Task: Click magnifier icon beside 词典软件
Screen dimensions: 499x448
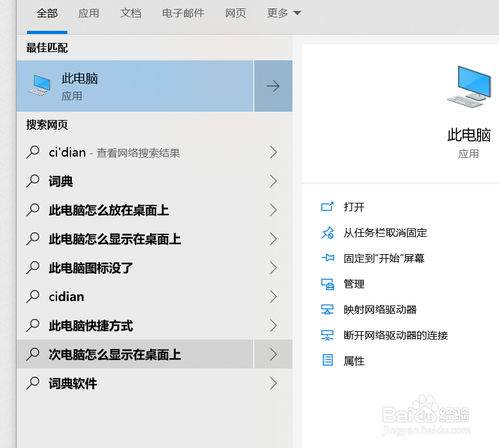Action: tap(33, 383)
